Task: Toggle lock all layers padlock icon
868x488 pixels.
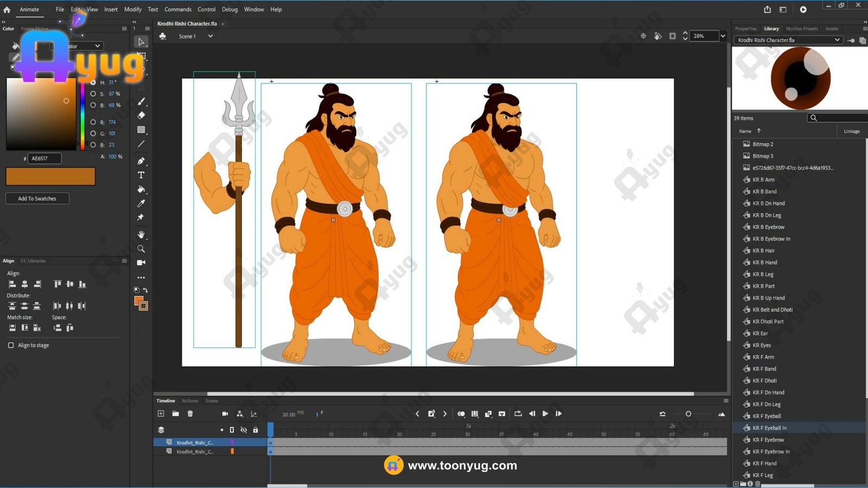Action: [256, 430]
